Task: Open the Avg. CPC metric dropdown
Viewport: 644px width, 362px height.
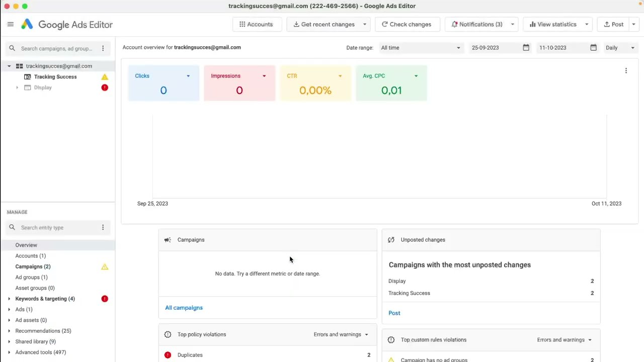Action: click(x=416, y=76)
